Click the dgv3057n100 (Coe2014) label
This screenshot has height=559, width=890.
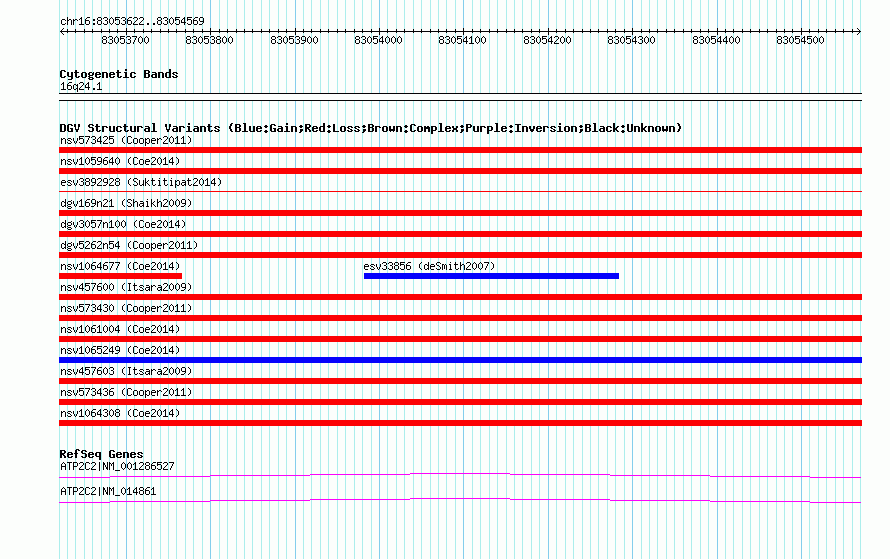pyautogui.click(x=123, y=224)
